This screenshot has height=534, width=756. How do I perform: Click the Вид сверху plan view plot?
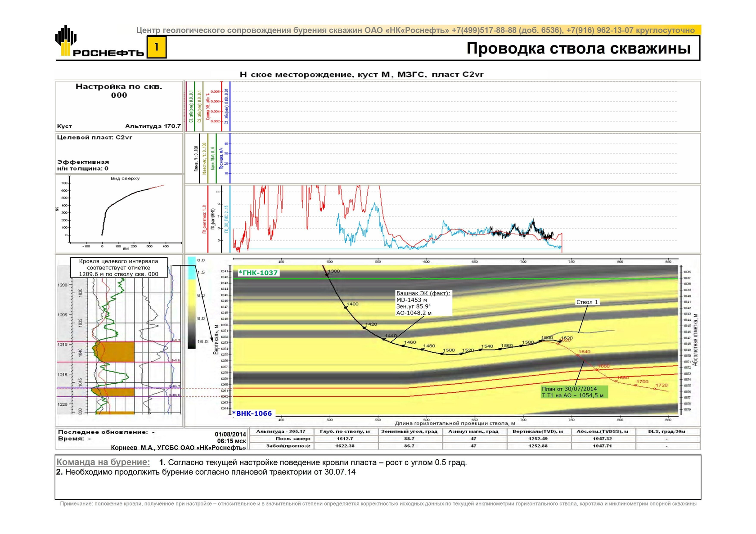point(119,214)
